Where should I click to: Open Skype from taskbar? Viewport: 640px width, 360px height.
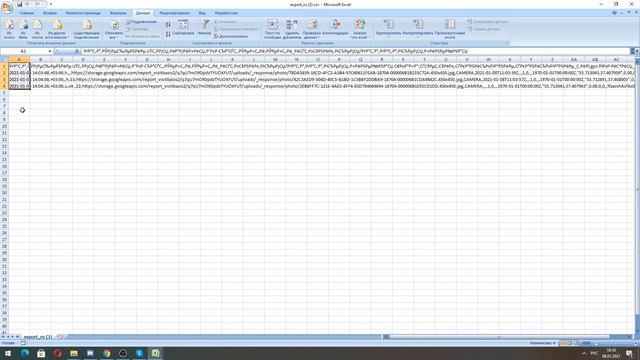(x=139, y=353)
